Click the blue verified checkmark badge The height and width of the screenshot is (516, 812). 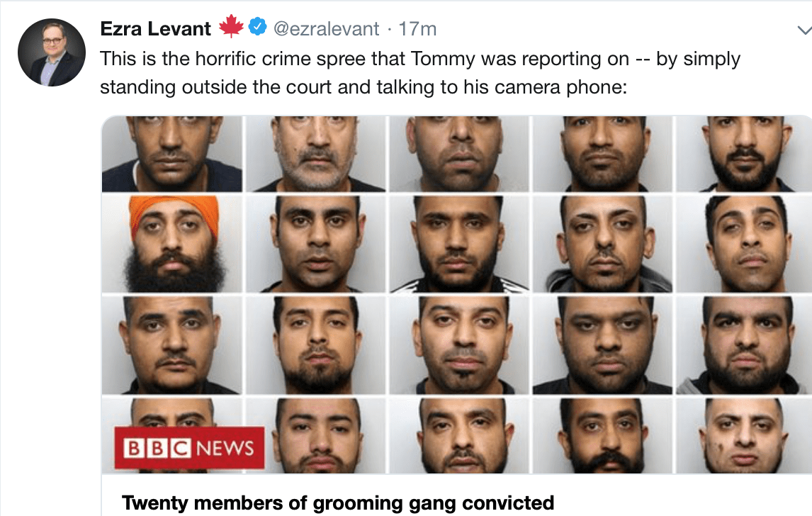click(x=257, y=26)
